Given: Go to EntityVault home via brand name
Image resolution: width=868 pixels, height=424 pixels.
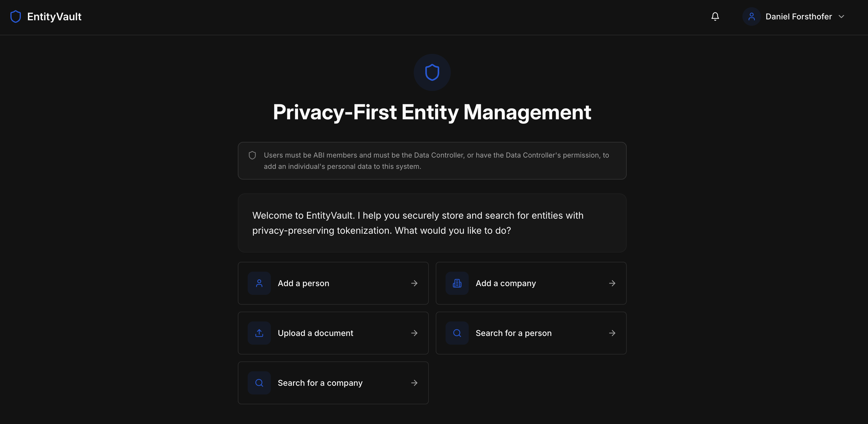Looking at the screenshot, I should 54,17.
